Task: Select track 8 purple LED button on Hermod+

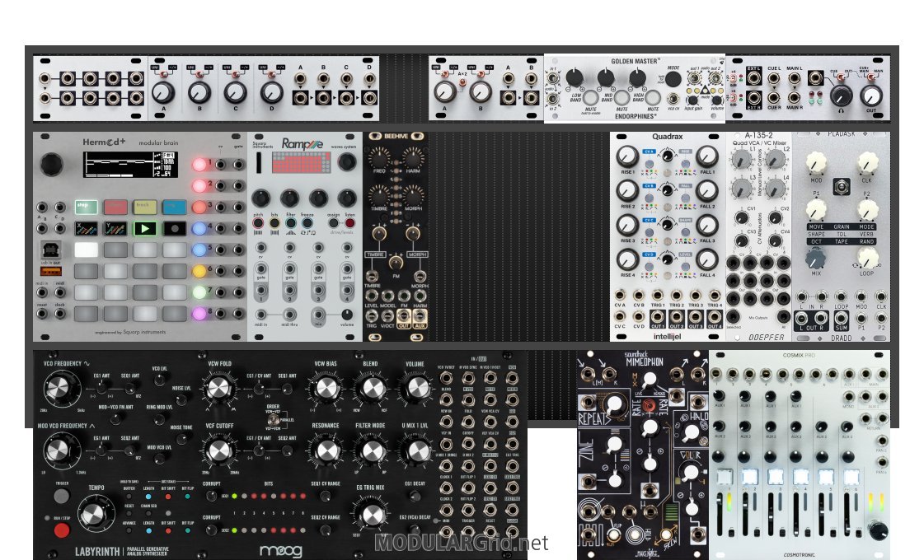Action: click(x=199, y=313)
